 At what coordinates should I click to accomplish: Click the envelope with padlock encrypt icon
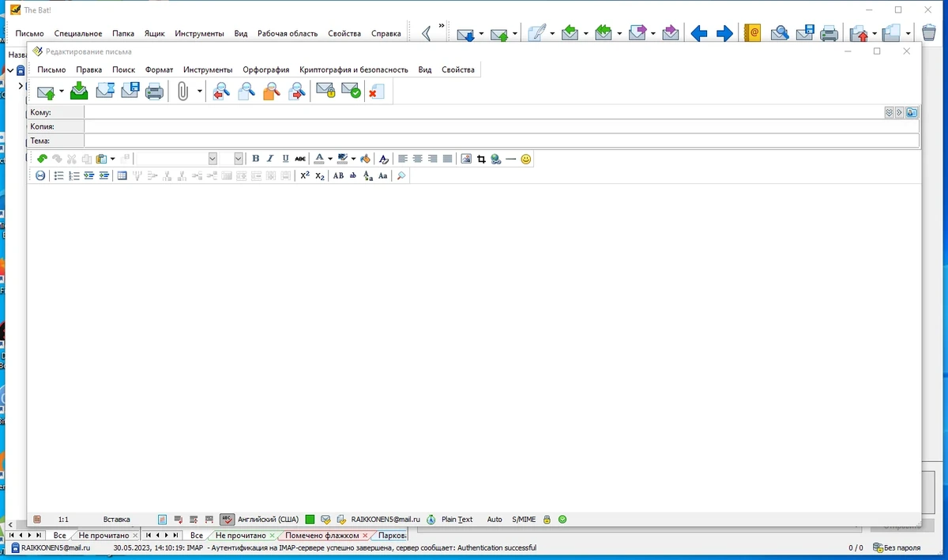[325, 92]
